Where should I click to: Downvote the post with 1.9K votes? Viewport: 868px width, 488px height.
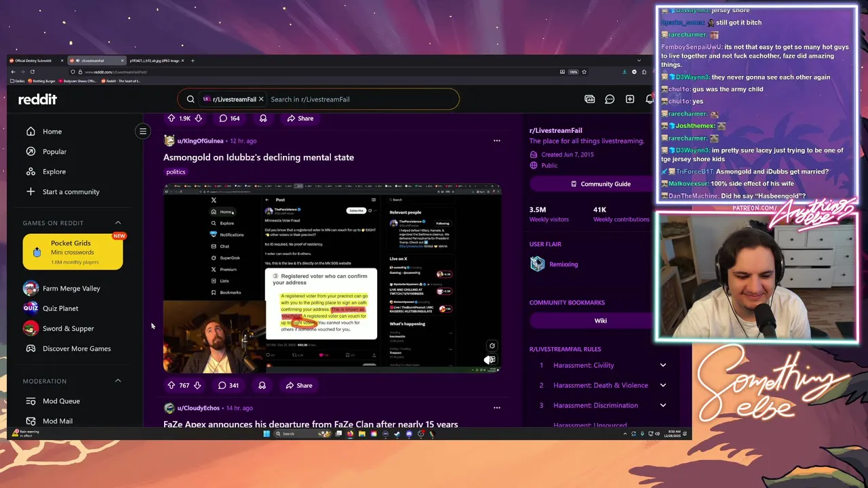[x=199, y=118]
